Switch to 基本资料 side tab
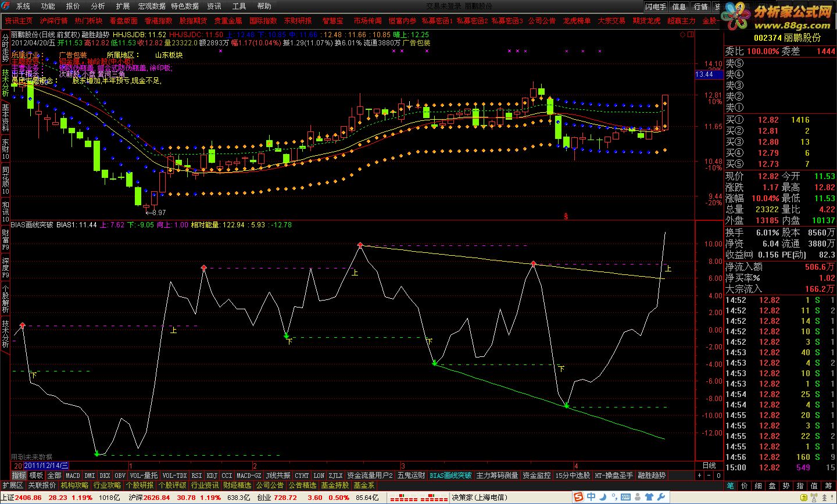The width and height of the screenshot is (837, 504). [x=5, y=117]
